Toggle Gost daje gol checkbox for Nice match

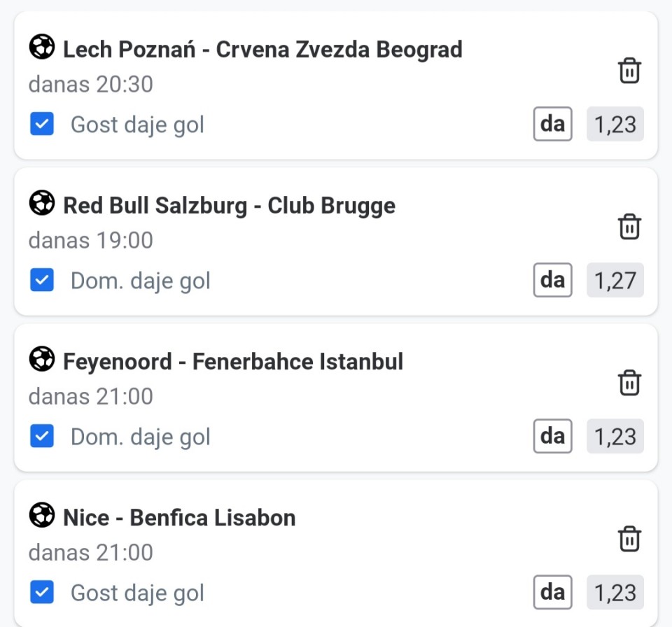click(42, 592)
